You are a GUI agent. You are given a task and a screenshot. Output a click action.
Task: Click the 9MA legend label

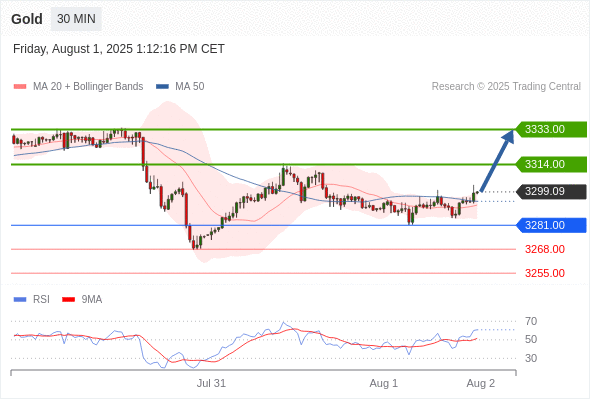[92, 300]
